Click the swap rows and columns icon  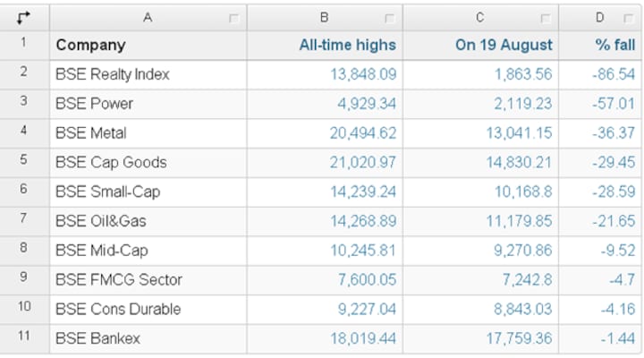coord(23,18)
